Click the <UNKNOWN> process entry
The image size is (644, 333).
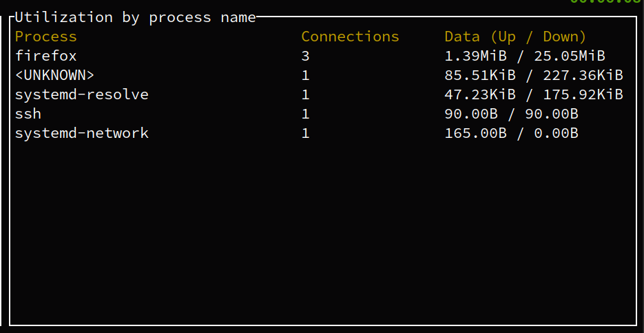pos(54,75)
